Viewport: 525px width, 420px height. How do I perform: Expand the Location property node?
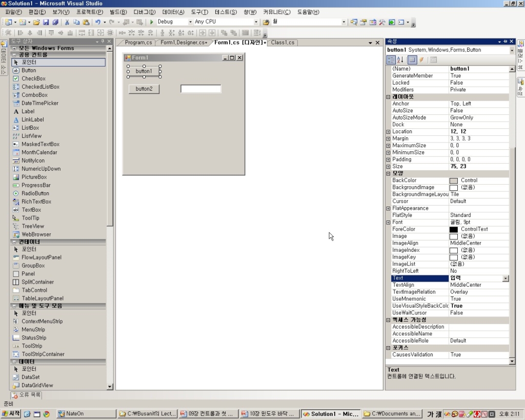point(388,132)
